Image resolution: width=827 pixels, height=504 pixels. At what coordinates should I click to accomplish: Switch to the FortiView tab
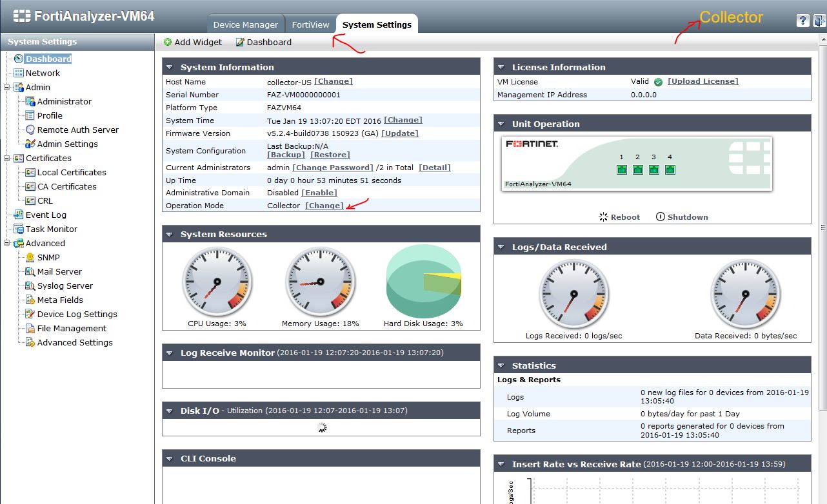pos(310,24)
